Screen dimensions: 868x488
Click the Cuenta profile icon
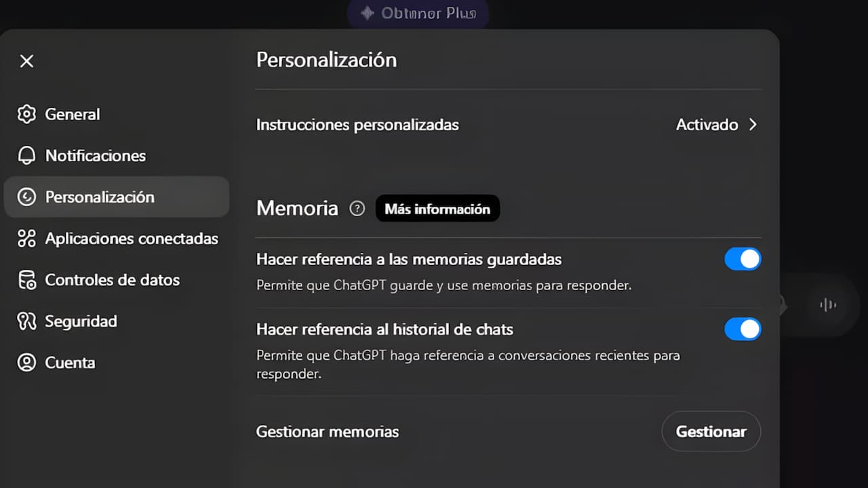[26, 362]
